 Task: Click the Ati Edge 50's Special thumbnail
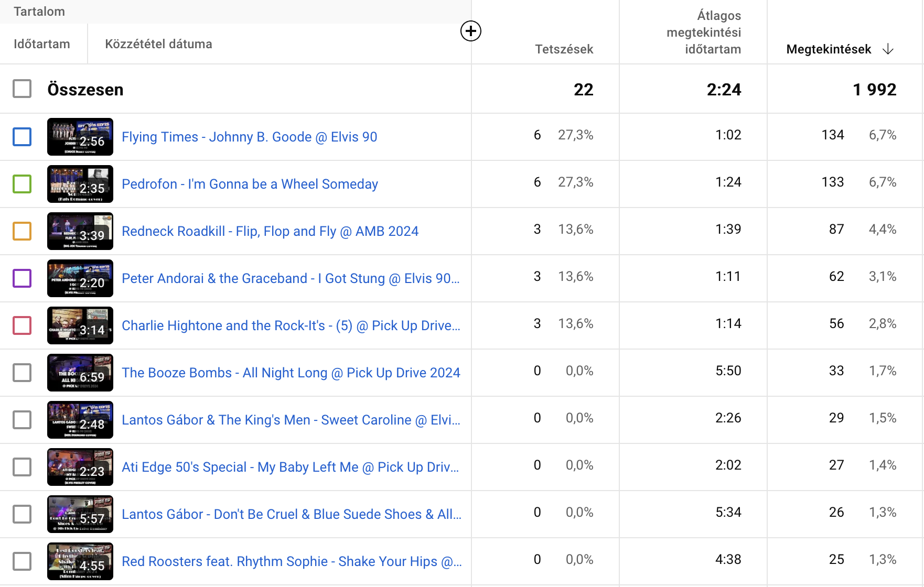click(x=80, y=467)
